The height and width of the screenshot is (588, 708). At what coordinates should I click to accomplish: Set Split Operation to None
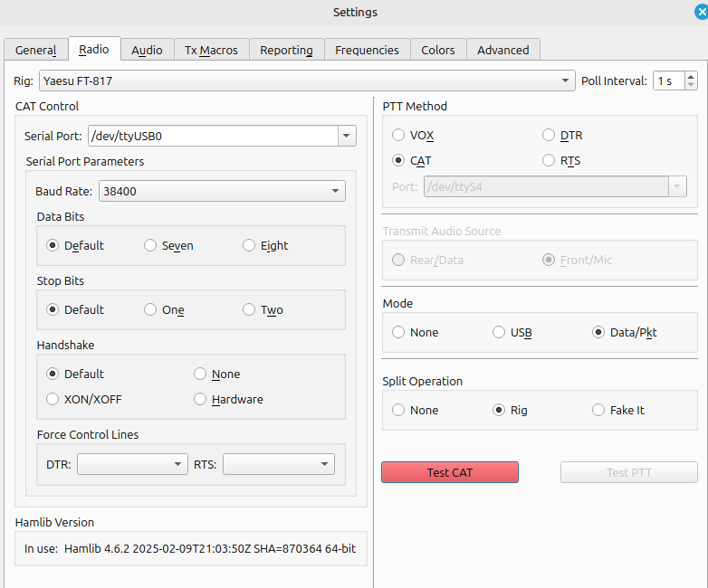tap(415, 410)
